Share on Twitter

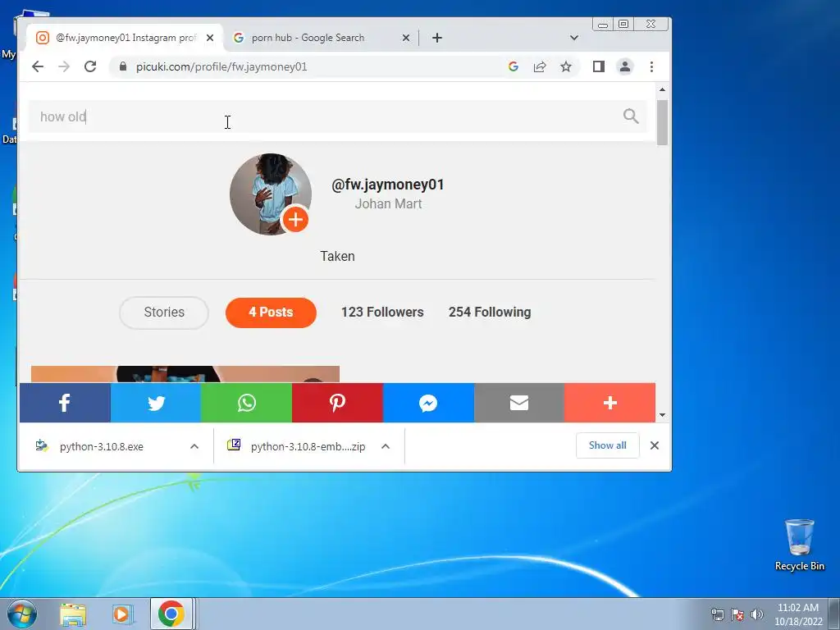pos(155,402)
